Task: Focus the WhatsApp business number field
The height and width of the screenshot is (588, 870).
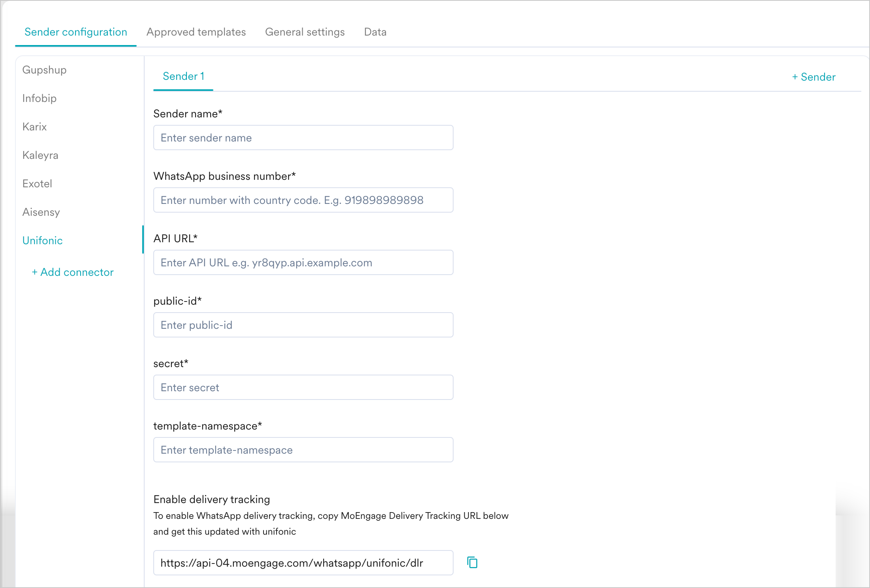Action: point(303,200)
